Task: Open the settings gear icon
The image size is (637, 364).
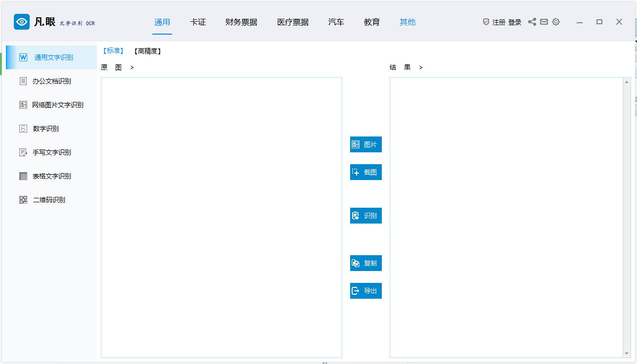Action: [x=556, y=22]
